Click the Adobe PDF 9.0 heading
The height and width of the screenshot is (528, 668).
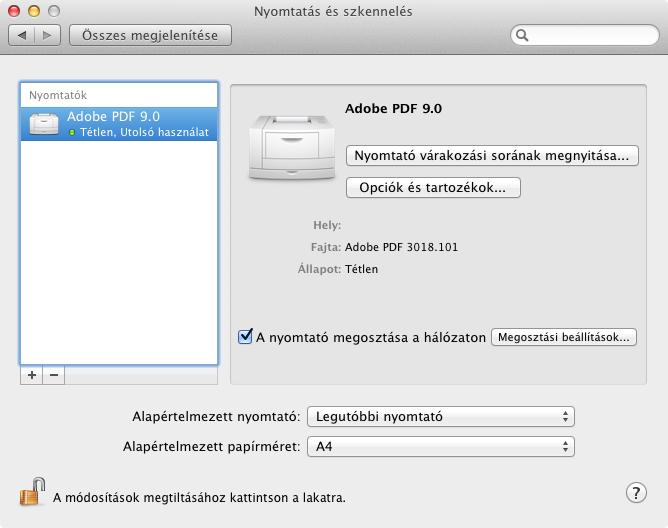tap(393, 108)
